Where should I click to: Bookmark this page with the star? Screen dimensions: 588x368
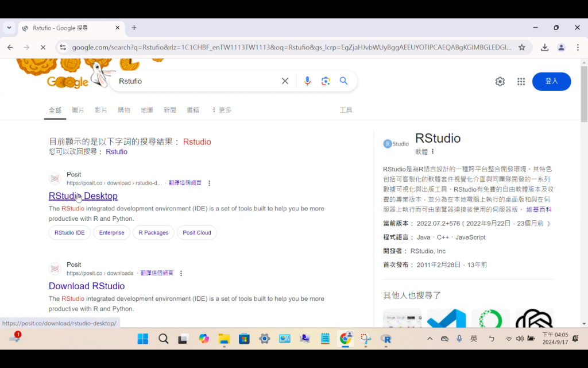click(521, 47)
